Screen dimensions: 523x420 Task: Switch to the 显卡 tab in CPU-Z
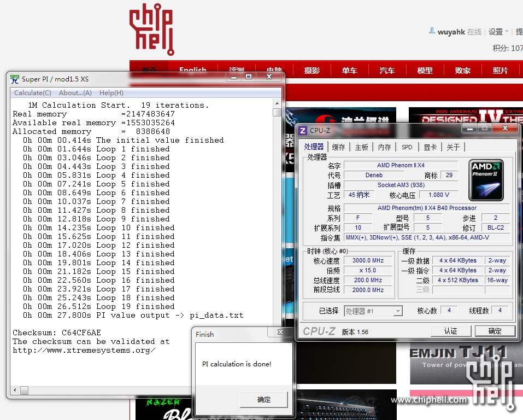point(430,147)
